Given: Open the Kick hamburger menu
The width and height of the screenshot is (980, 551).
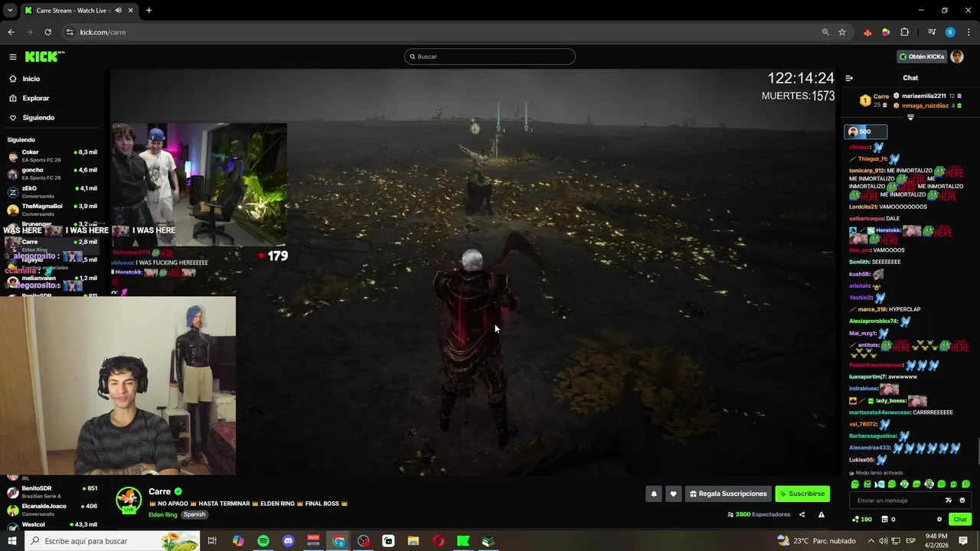Looking at the screenshot, I should (x=13, y=57).
